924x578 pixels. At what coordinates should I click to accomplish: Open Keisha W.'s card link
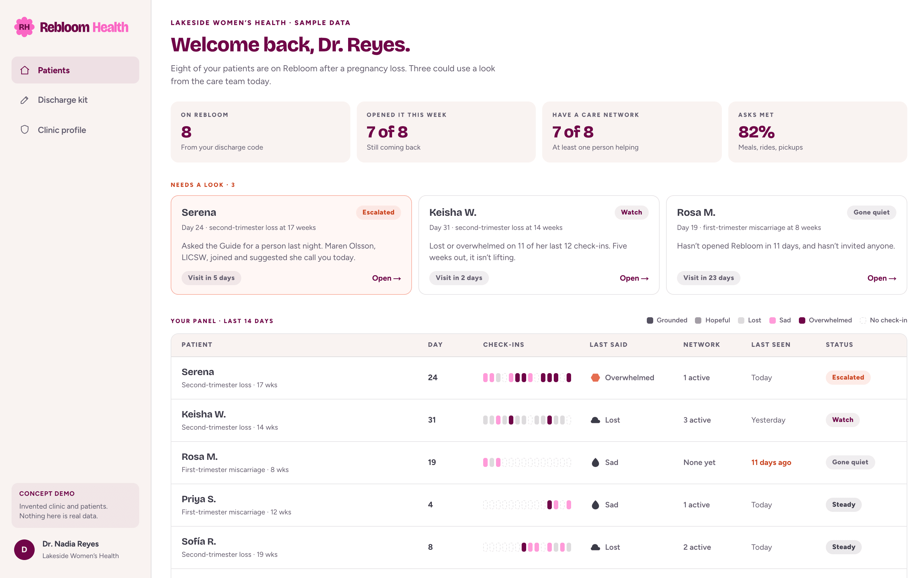coord(634,278)
